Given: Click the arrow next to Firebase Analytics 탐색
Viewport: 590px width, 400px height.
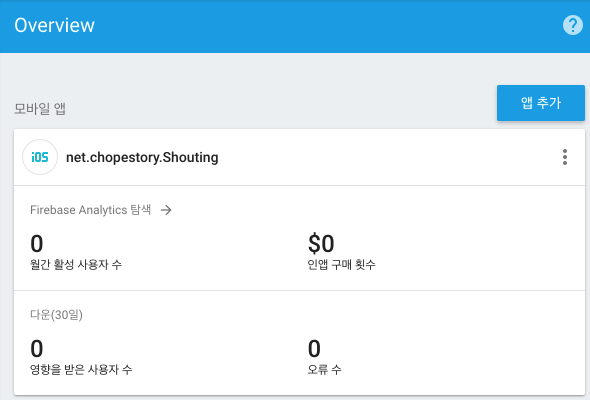Looking at the screenshot, I should (x=166, y=210).
